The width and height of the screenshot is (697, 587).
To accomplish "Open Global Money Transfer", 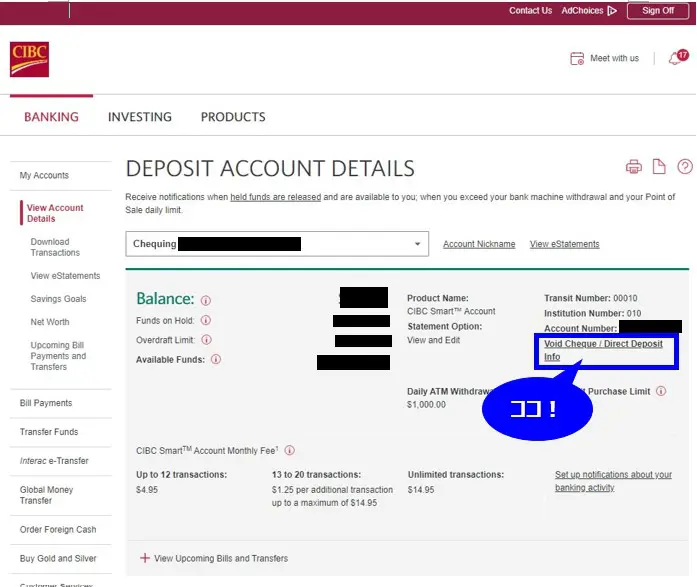I will click(x=46, y=495).
